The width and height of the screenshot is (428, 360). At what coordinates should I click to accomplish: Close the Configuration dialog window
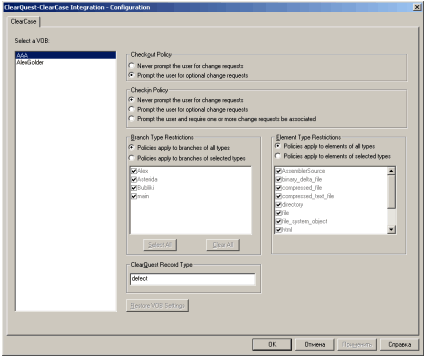pos(417,7)
